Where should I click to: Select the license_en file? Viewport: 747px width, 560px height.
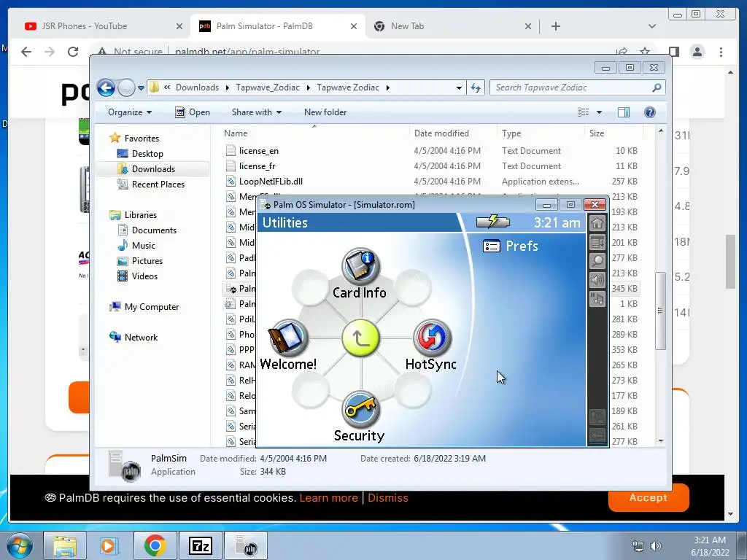tap(259, 151)
